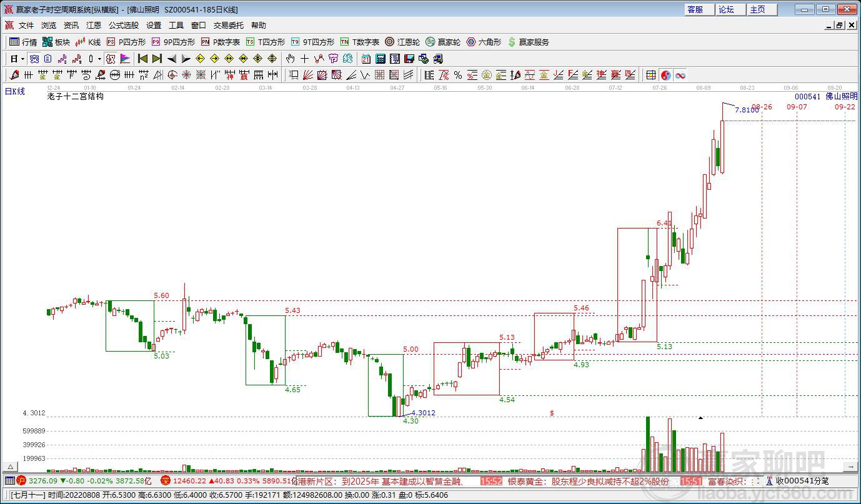The image size is (861, 504).
Task: Select the crosshair cursor tool
Action: tap(304, 59)
